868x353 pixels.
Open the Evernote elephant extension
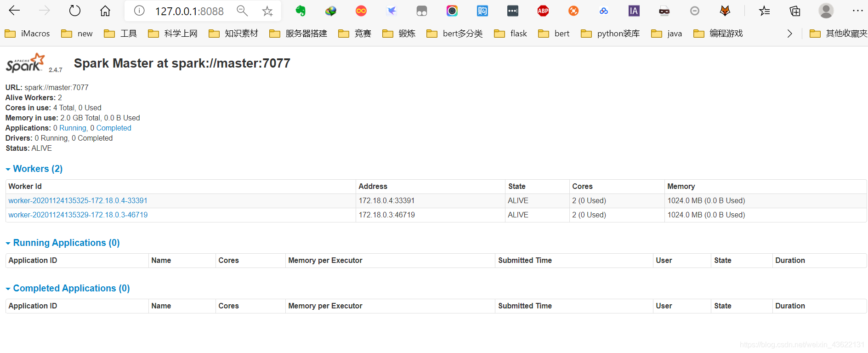pos(301,11)
